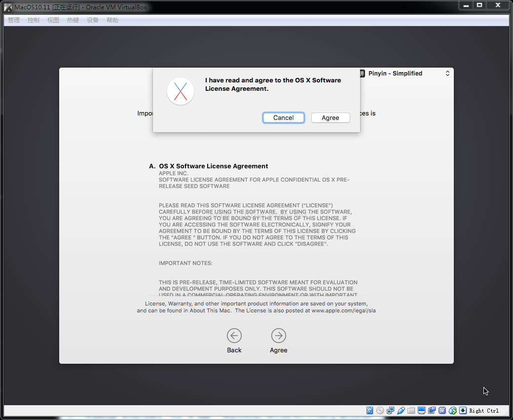Click the hard disk activity status icon

(x=369, y=411)
